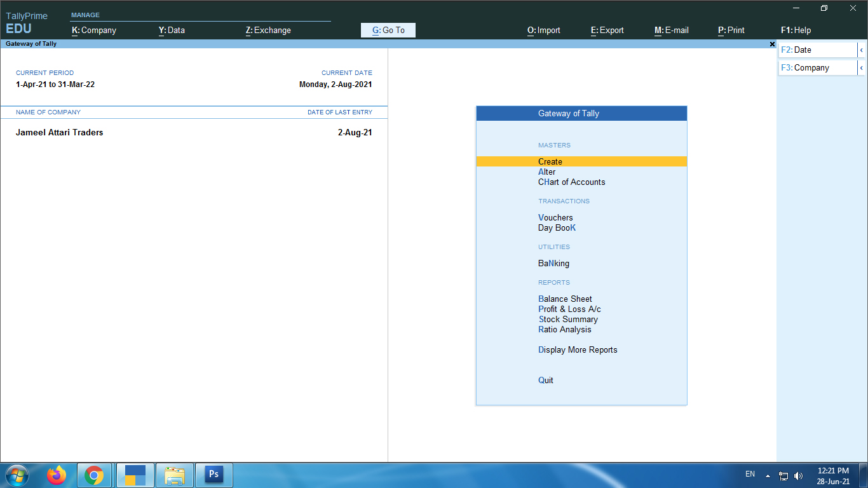Open Windows Explorer folder taskbar icon
This screenshot has width=868, height=488.
pyautogui.click(x=174, y=475)
